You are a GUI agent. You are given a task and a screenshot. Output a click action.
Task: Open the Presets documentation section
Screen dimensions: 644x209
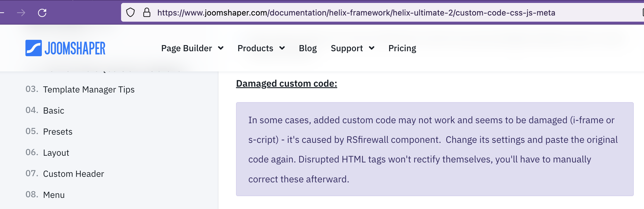coord(58,132)
